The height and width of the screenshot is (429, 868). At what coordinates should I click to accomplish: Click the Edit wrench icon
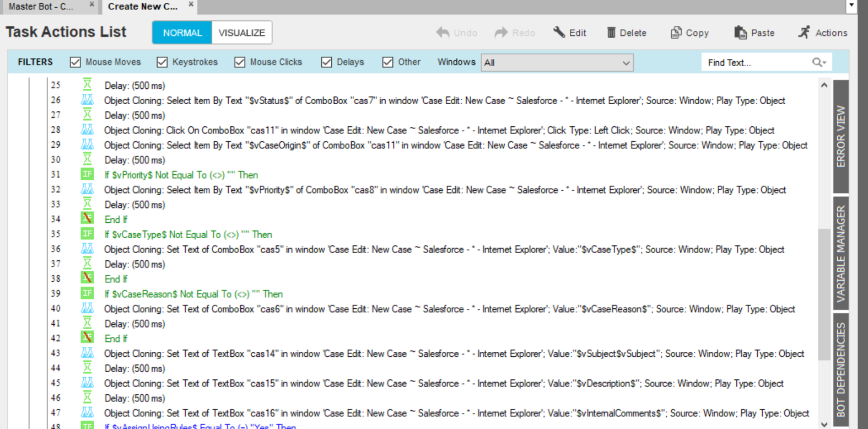click(559, 32)
